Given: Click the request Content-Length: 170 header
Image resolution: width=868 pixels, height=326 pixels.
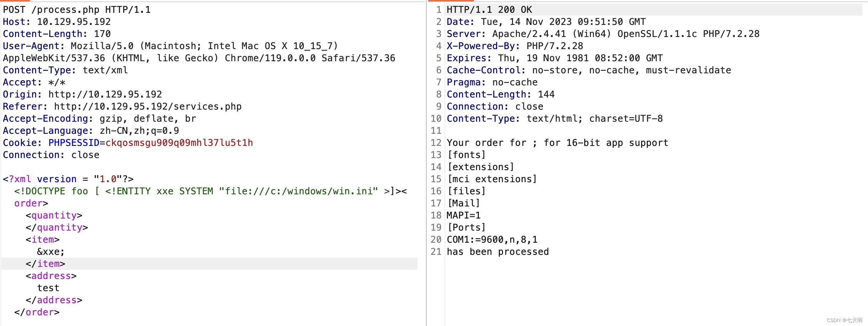Looking at the screenshot, I should (x=57, y=34).
